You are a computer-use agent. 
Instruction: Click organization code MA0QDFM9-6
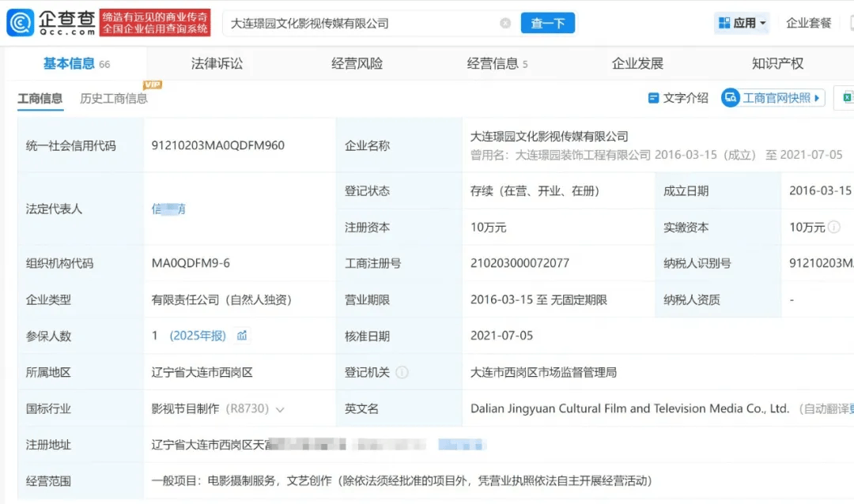191,263
